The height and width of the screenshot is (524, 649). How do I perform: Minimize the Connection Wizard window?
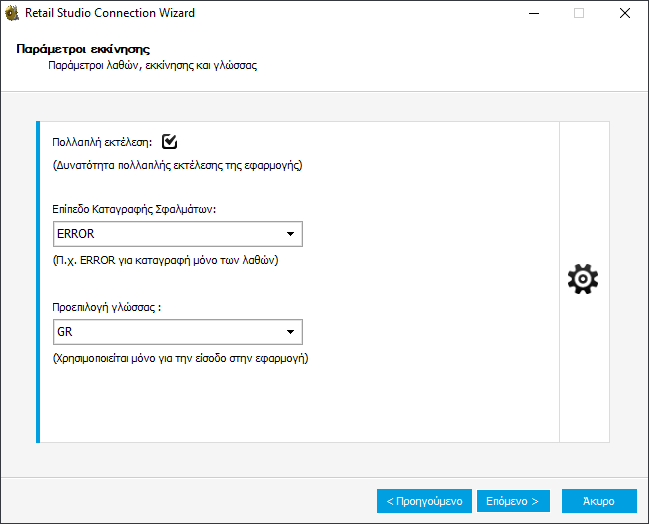[x=533, y=14]
